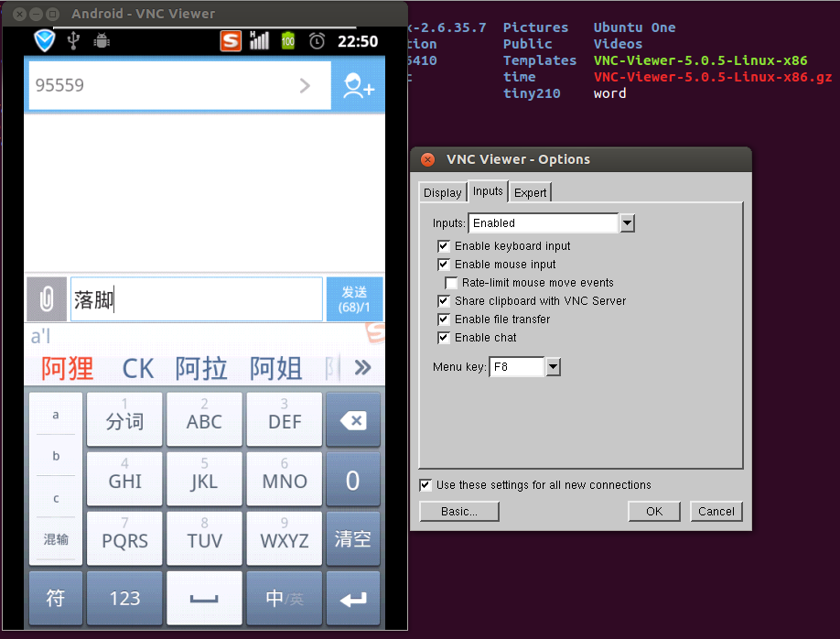The width and height of the screenshot is (840, 639).
Task: Toggle Enable mouse input checkbox
Action: pyautogui.click(x=444, y=265)
